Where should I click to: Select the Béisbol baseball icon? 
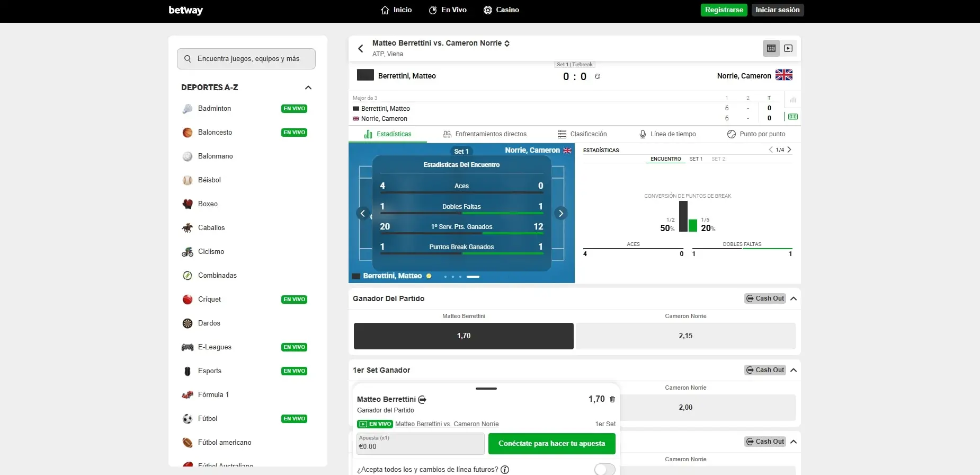188,180
